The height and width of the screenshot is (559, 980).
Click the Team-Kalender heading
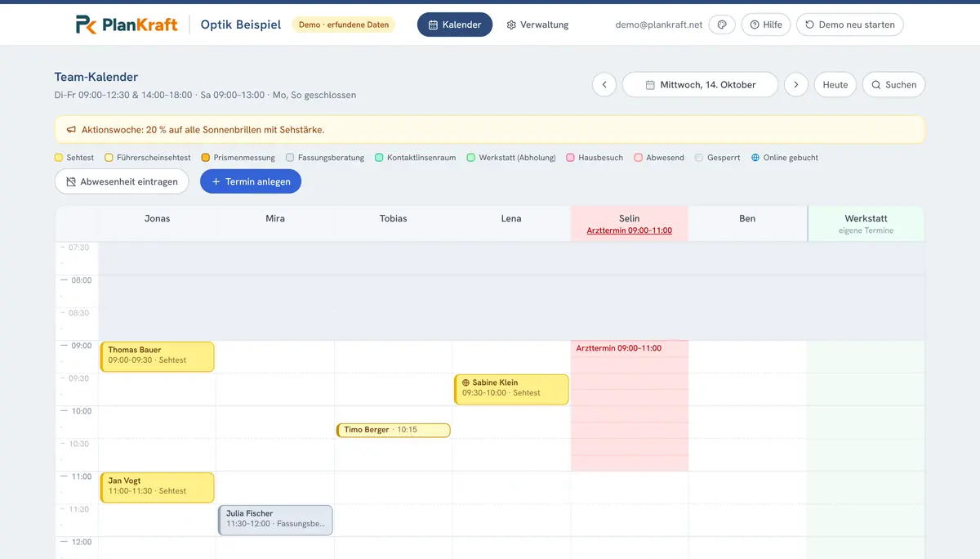(96, 77)
